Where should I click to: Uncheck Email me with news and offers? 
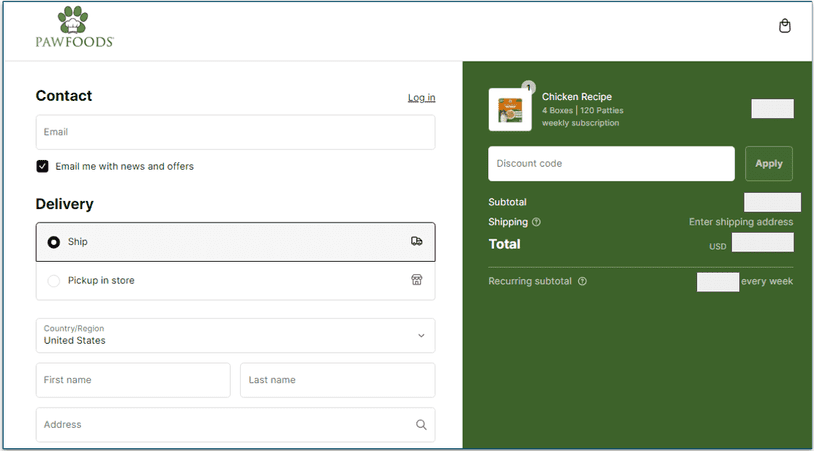coord(43,166)
